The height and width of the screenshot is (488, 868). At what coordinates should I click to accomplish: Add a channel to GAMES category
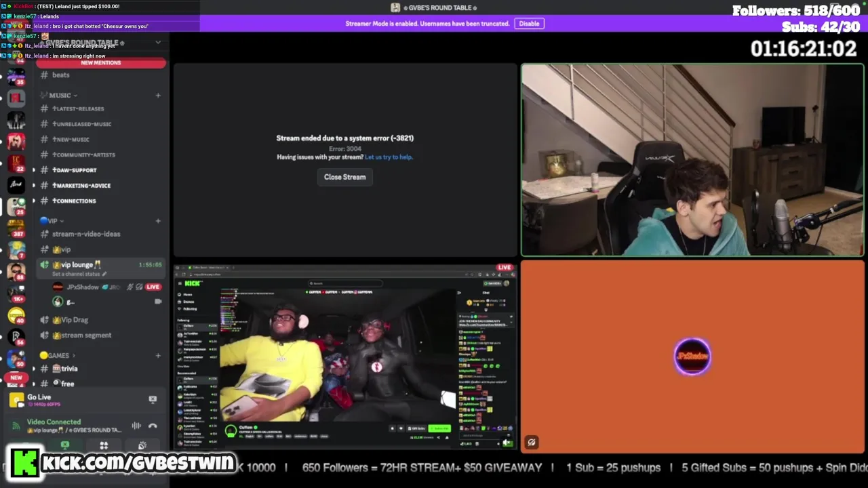158,355
